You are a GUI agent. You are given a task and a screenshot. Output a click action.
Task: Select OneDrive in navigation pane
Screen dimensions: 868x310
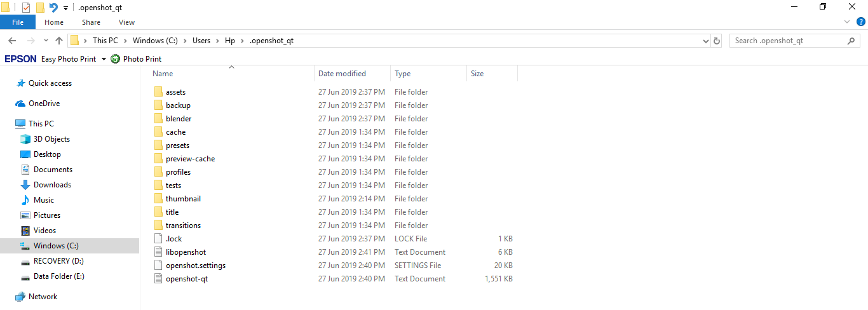coord(44,104)
